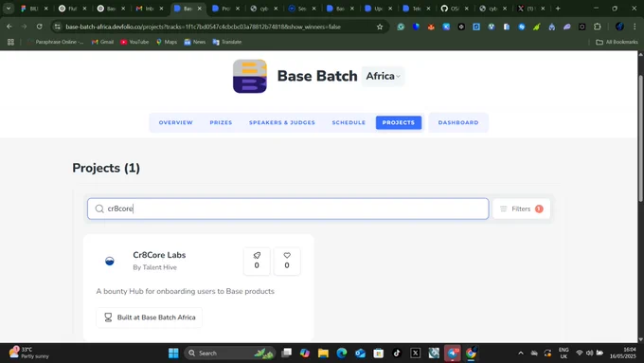This screenshot has height=363, width=644.
Task: Show hidden system tray icons
Action: [x=521, y=353]
